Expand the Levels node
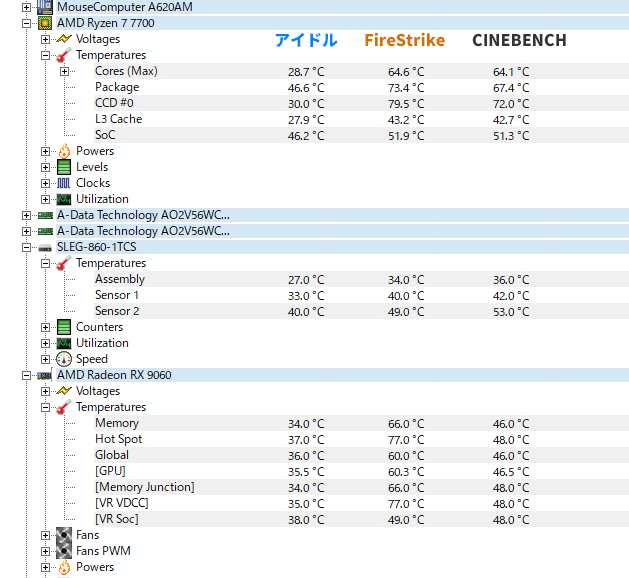The image size is (629, 578). tap(46, 167)
